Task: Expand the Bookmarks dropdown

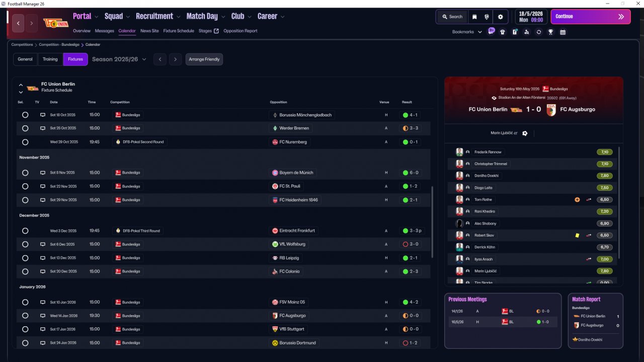Action: tap(467, 32)
